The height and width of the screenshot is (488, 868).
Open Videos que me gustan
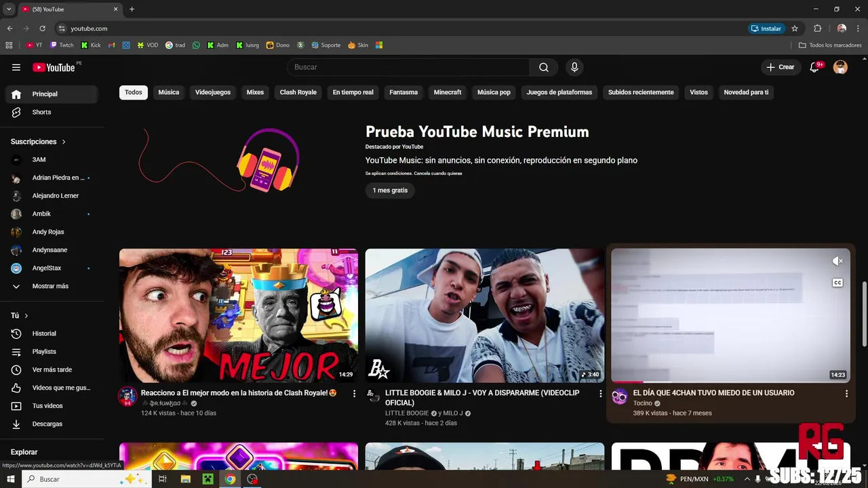(52, 388)
